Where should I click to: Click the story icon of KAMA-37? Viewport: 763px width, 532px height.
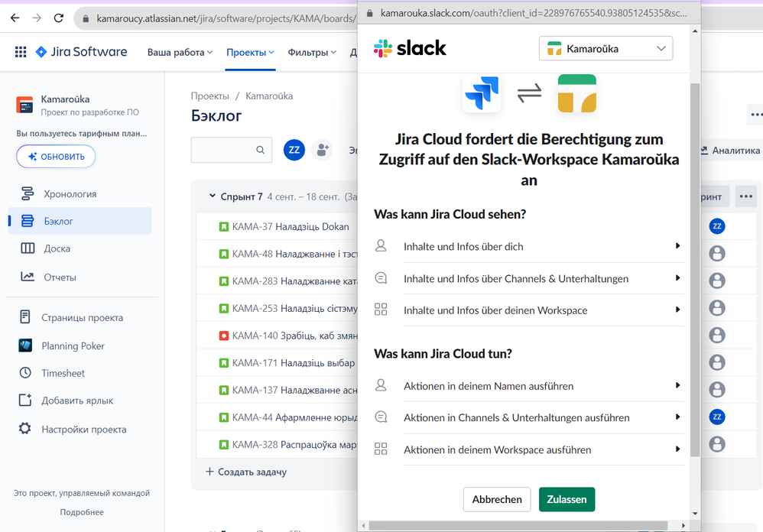(x=224, y=226)
